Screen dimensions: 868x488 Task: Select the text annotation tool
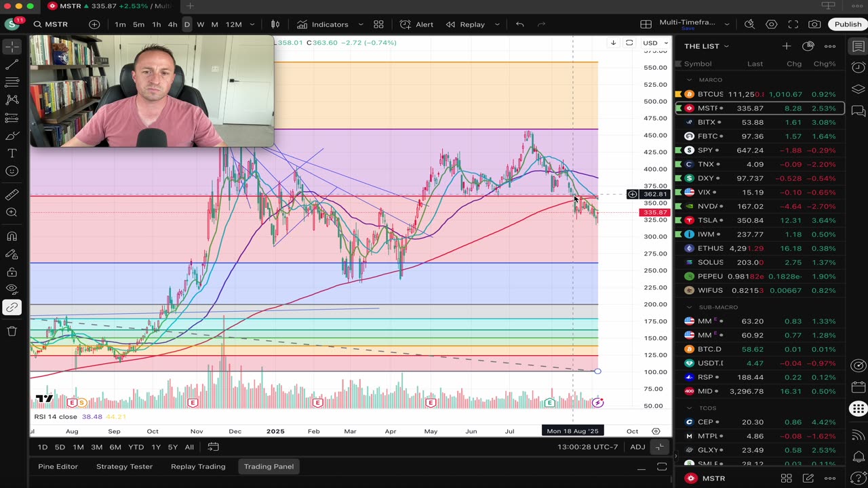(12, 154)
